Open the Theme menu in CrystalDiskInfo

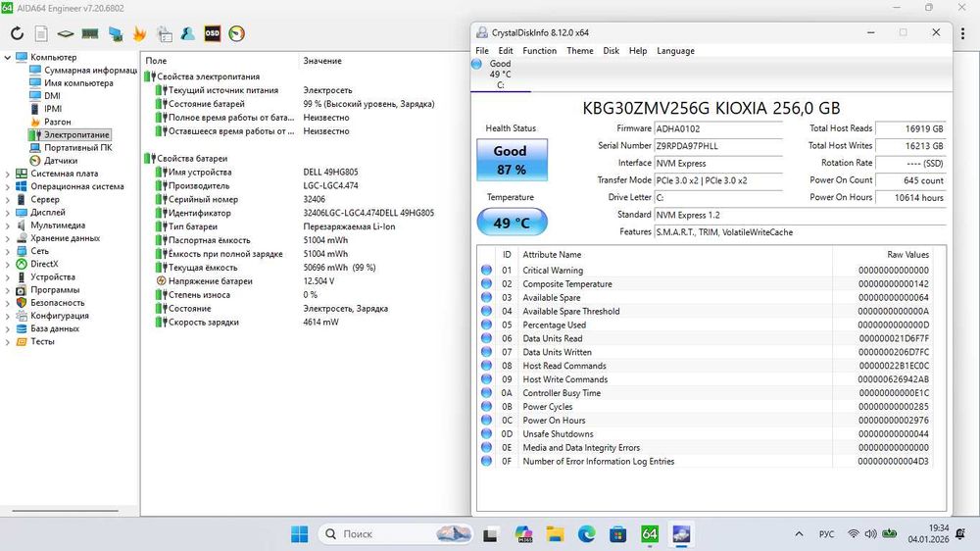[579, 51]
